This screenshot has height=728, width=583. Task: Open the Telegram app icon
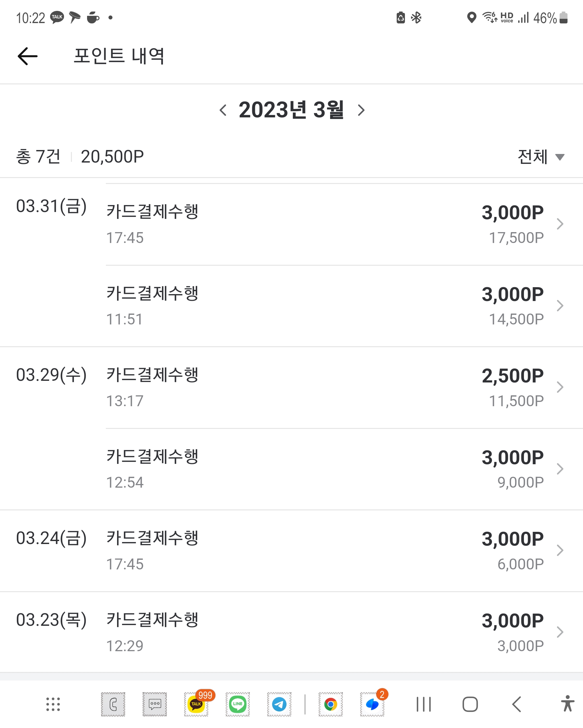click(x=279, y=704)
